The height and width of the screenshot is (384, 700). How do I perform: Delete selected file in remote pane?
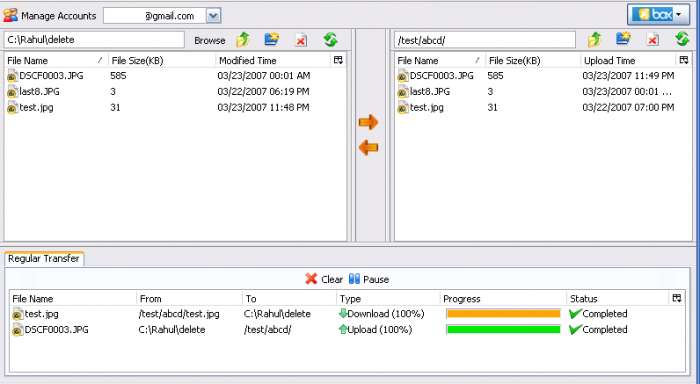click(x=653, y=40)
